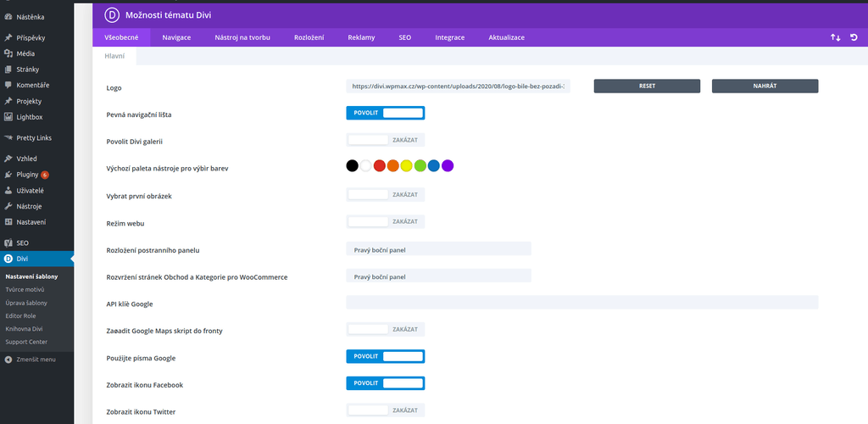
Task: Open Knihovna Divi submenu link
Action: pos(24,329)
